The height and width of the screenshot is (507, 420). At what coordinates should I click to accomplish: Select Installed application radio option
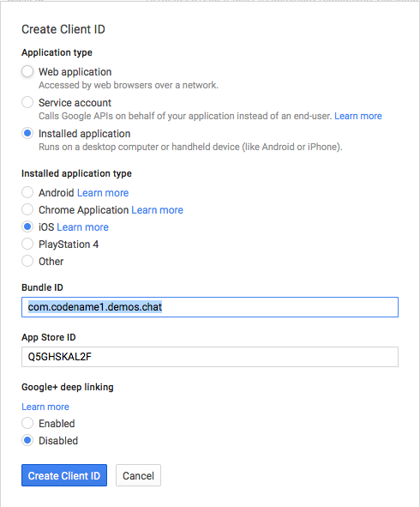[x=27, y=133]
